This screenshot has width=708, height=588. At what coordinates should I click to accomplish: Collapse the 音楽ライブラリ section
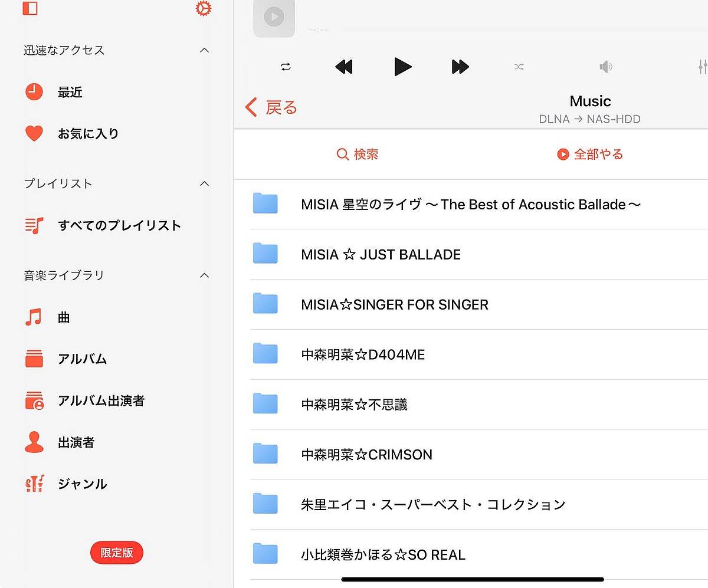(204, 275)
